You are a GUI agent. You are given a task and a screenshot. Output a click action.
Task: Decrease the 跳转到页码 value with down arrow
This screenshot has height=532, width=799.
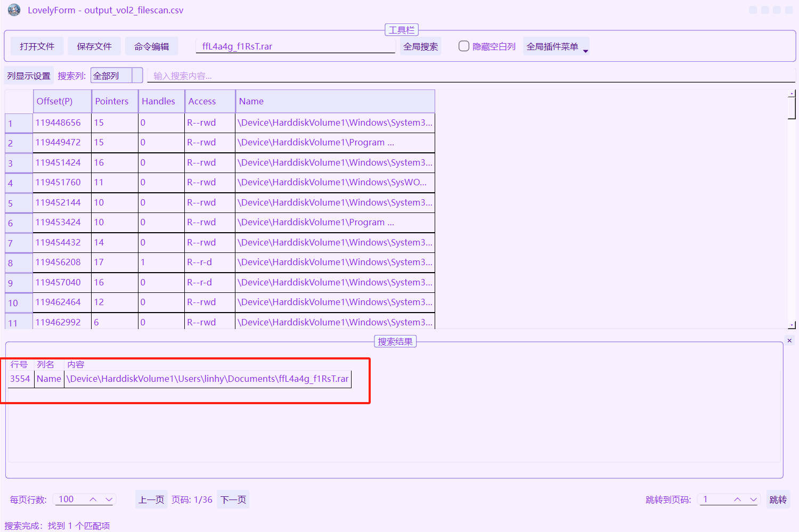tap(753, 500)
